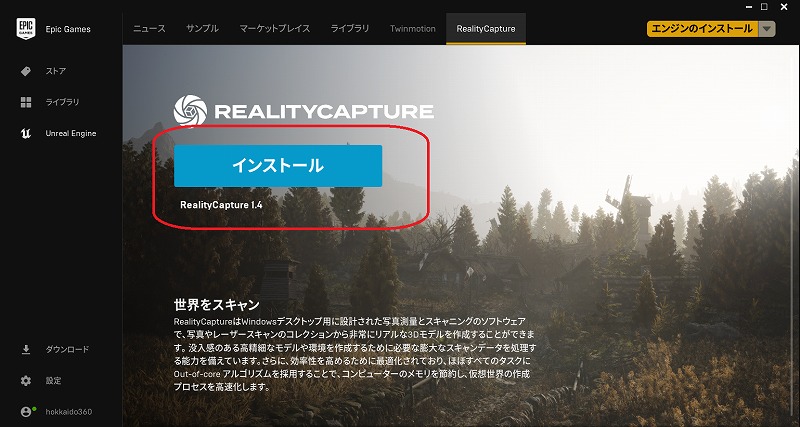Click the RealityCapture logo aperture icon
This screenshot has height=427, width=800.
tap(190, 111)
